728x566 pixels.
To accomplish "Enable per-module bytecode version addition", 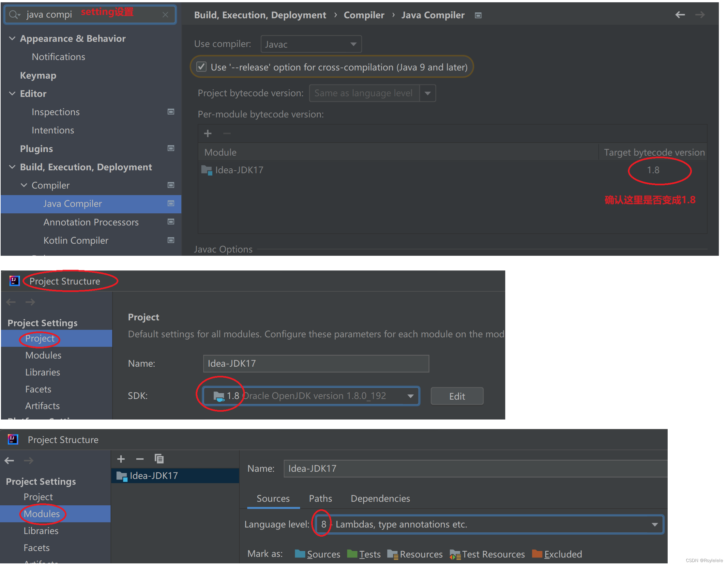I will (x=207, y=133).
